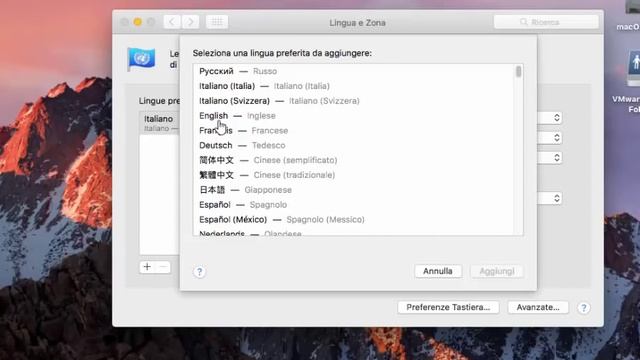
Task: Select Cinese (tradizionale) language row
Action: pyautogui.click(x=353, y=175)
